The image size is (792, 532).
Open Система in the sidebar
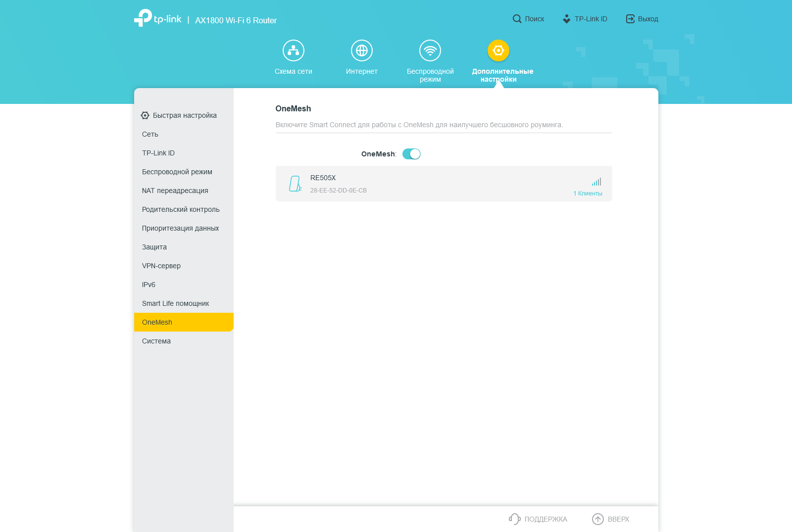(x=184, y=341)
